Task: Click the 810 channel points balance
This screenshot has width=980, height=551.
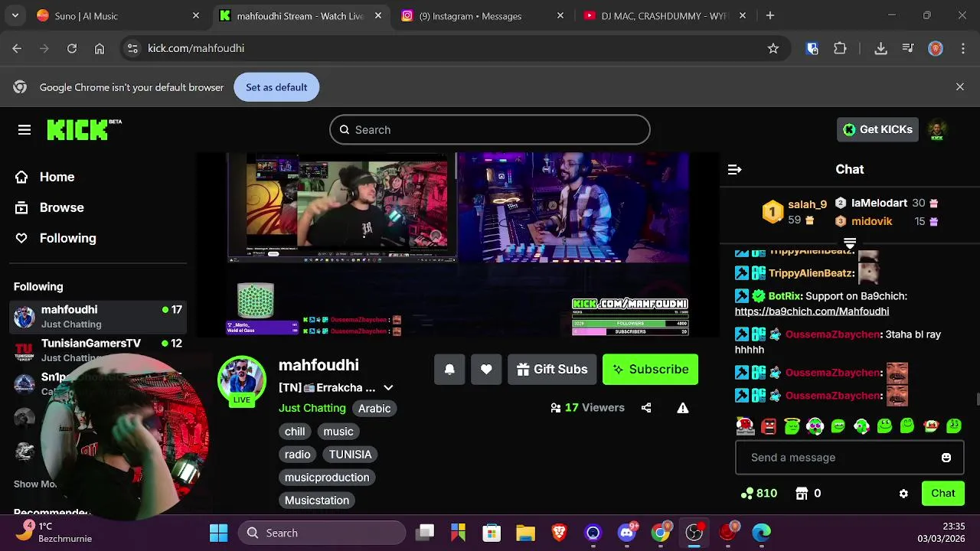Action: 759,494
